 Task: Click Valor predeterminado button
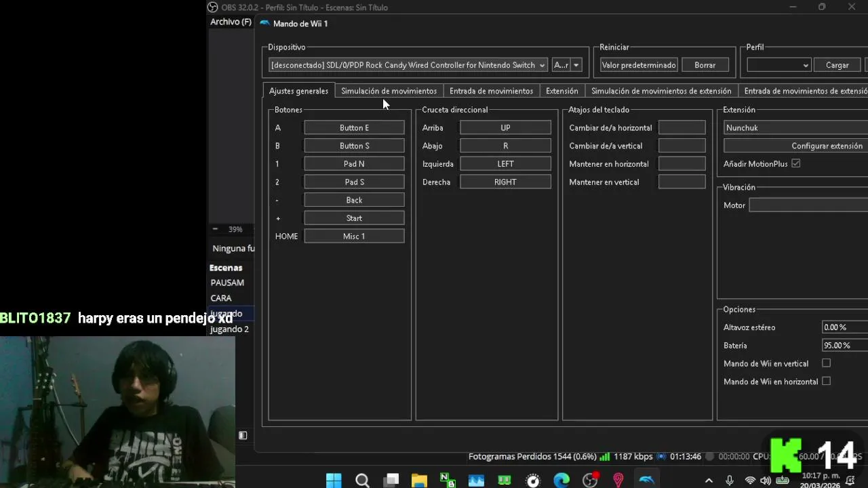[639, 65]
